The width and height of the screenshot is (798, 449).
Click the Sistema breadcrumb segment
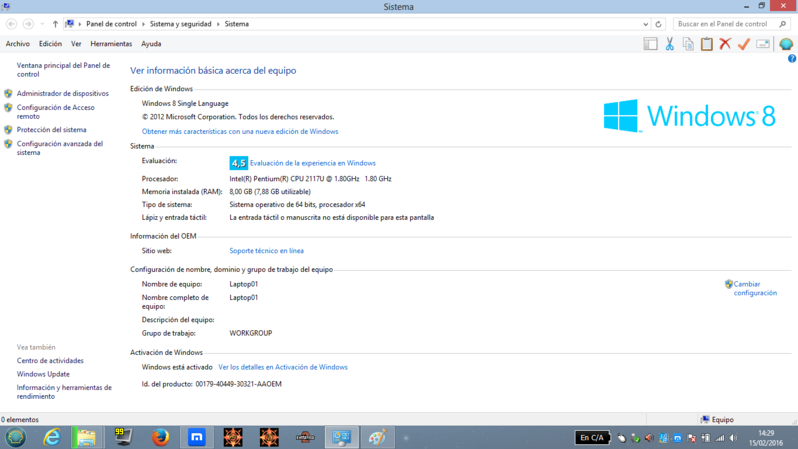click(237, 24)
